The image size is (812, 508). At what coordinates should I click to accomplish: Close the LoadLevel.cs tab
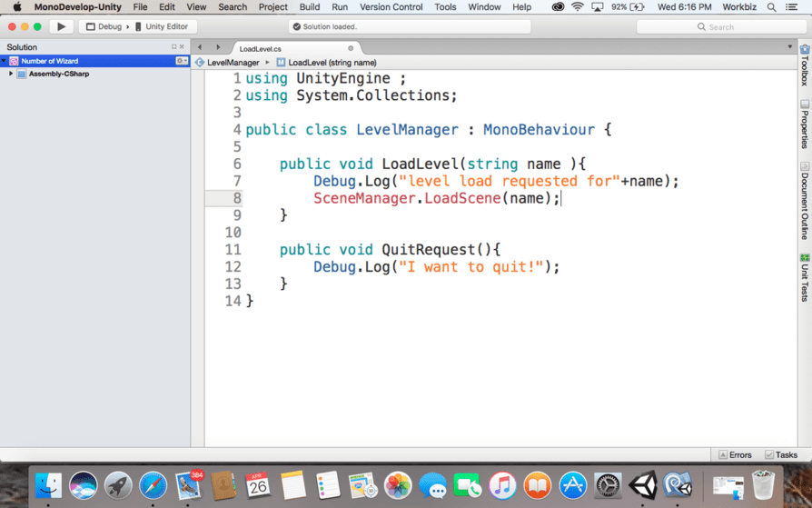(x=351, y=48)
